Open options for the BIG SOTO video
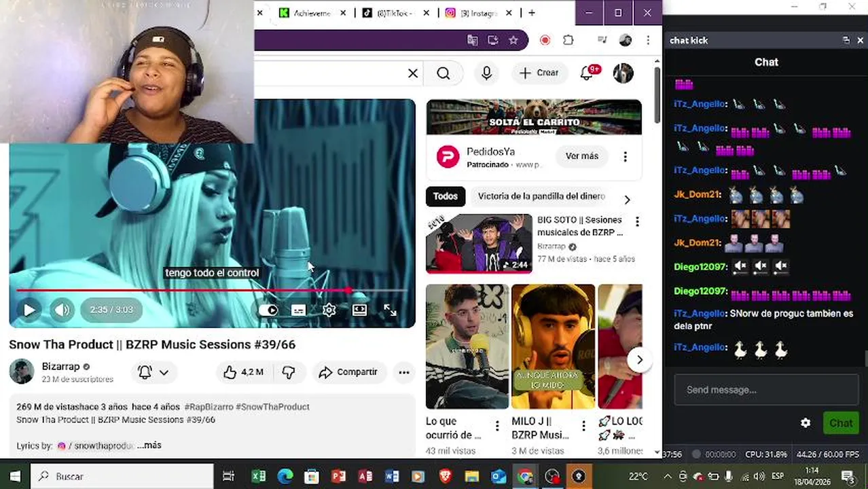This screenshot has width=868, height=489. (637, 221)
